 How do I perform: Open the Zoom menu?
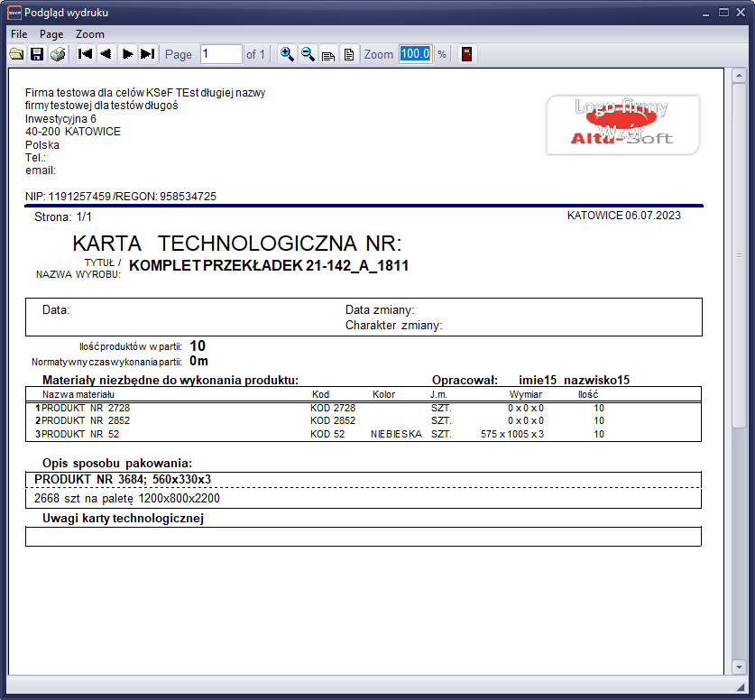click(x=90, y=33)
